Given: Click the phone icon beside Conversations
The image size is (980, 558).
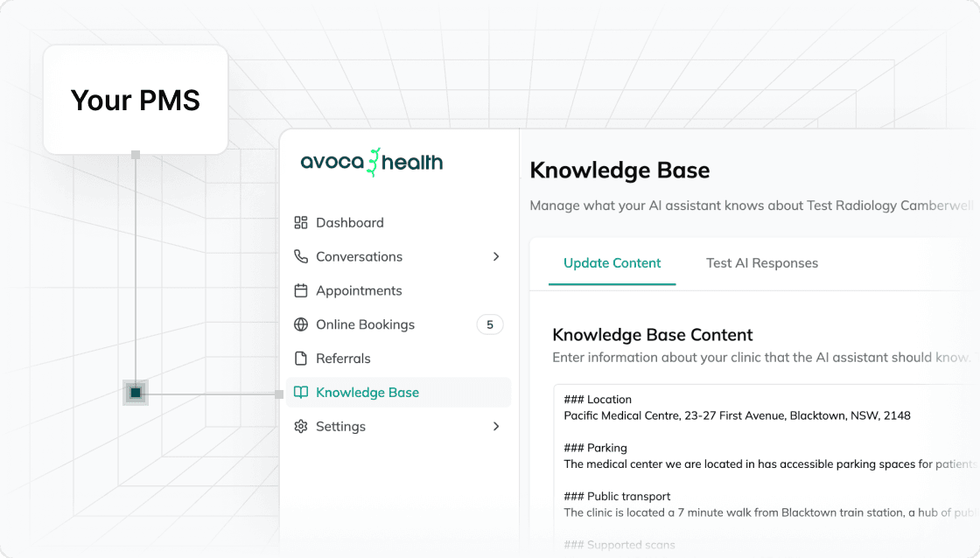Looking at the screenshot, I should 301,256.
